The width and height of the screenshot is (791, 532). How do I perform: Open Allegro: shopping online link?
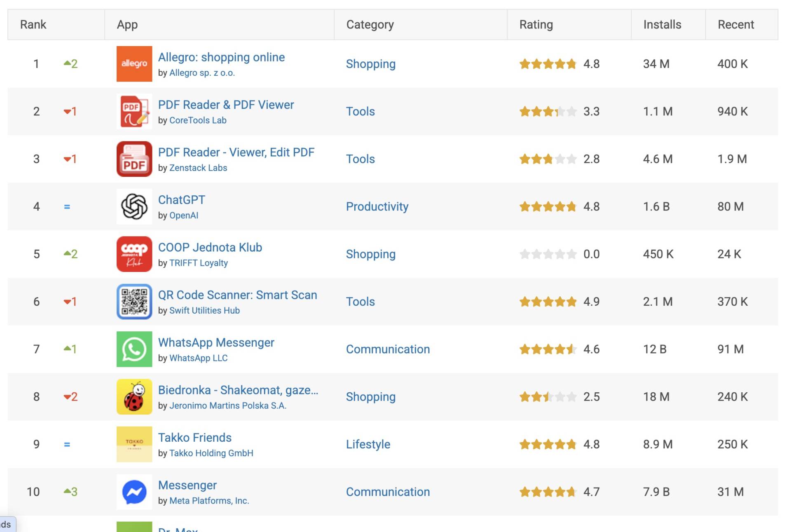[x=222, y=57]
